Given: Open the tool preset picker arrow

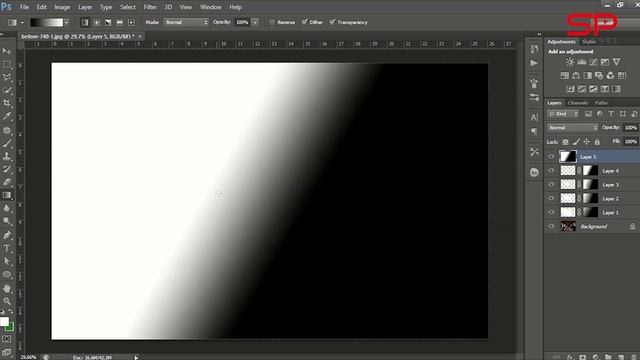Looking at the screenshot, I should (x=22, y=23).
